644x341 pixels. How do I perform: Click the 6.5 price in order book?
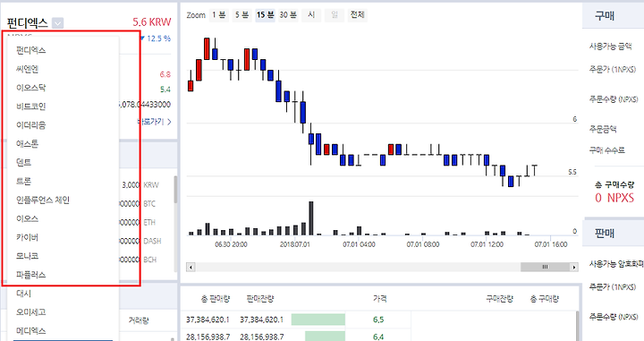378,320
